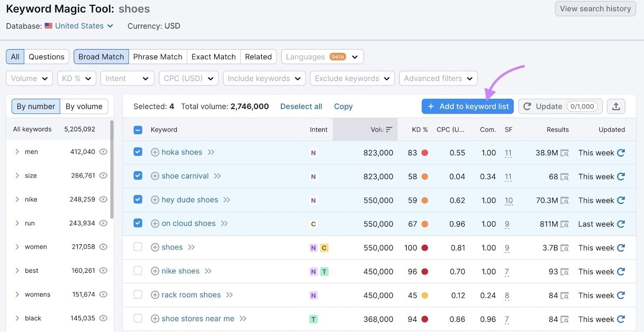Expand the run keyword group
644x332 pixels.
17,223
